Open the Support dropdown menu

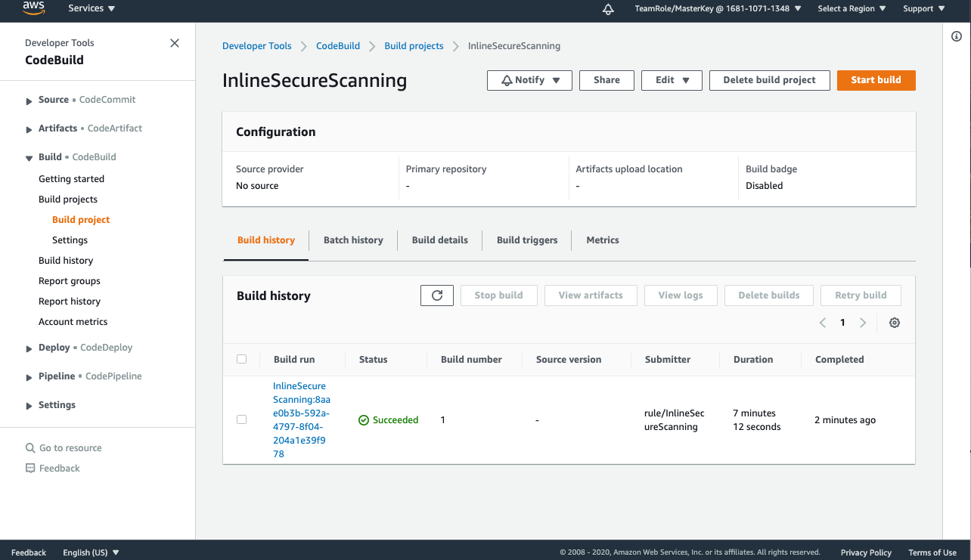[x=924, y=9]
